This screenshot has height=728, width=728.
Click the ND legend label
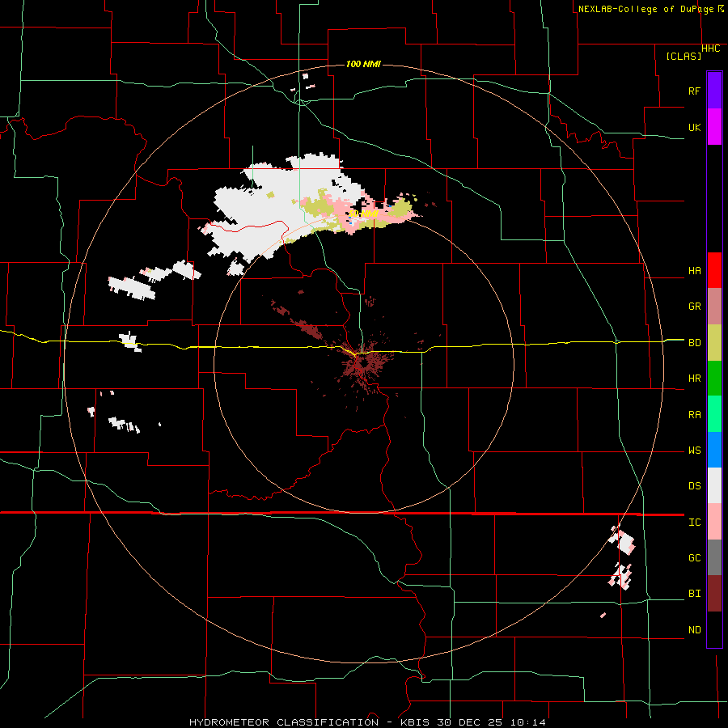[x=694, y=630]
